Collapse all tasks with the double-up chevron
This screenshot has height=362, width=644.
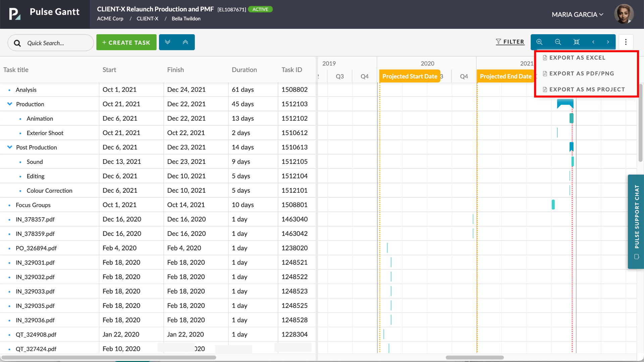(185, 42)
